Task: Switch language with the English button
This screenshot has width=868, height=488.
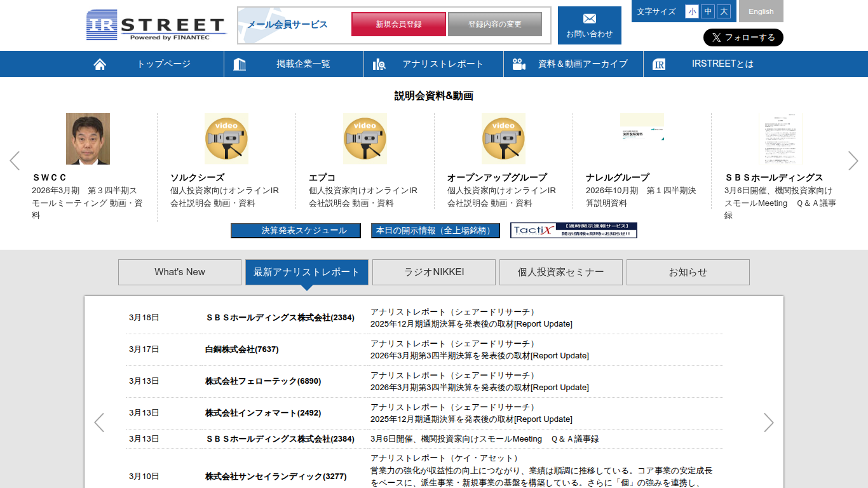Action: coord(761,11)
